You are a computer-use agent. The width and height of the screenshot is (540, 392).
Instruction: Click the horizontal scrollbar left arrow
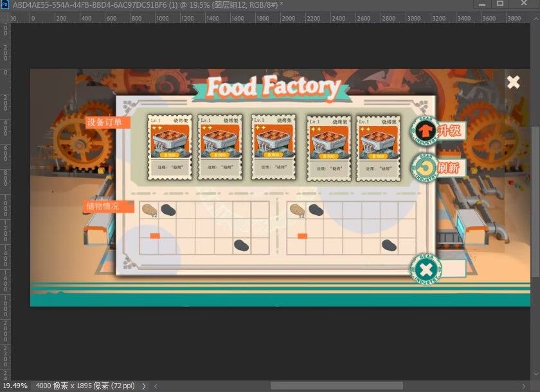point(153,386)
